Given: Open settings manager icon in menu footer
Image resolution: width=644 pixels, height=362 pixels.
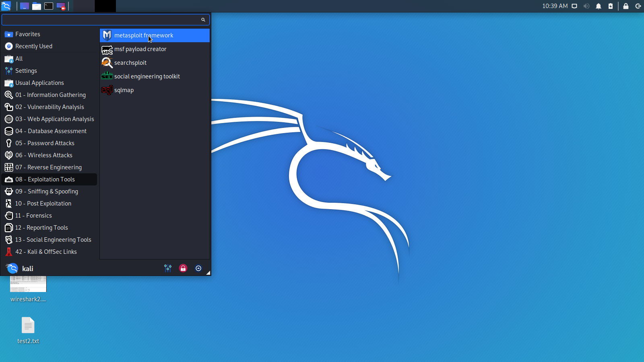Looking at the screenshot, I should [x=168, y=268].
